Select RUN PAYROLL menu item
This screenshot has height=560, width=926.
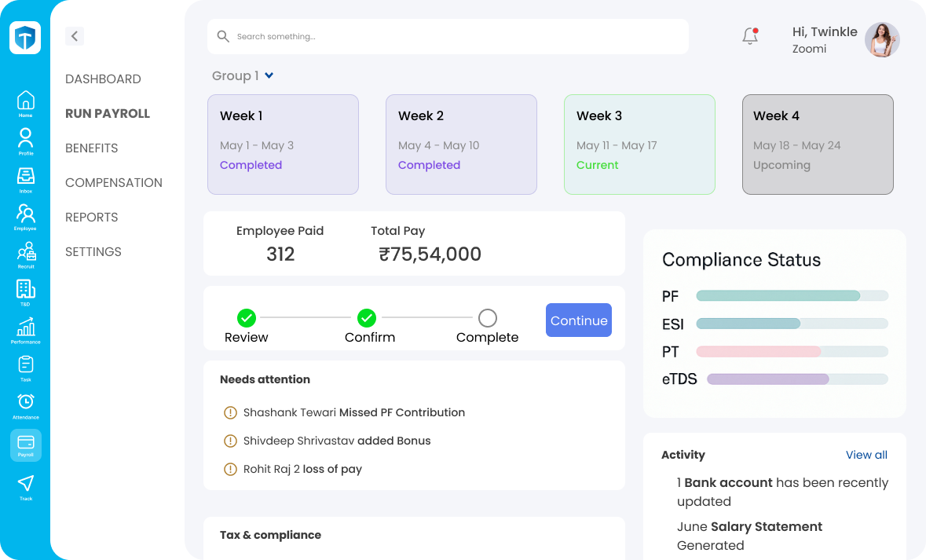point(108,113)
